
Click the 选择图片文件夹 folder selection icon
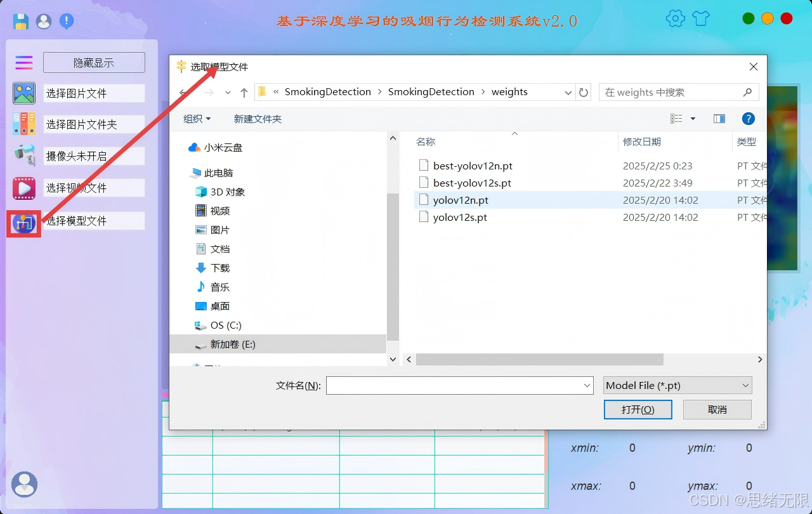tap(23, 124)
